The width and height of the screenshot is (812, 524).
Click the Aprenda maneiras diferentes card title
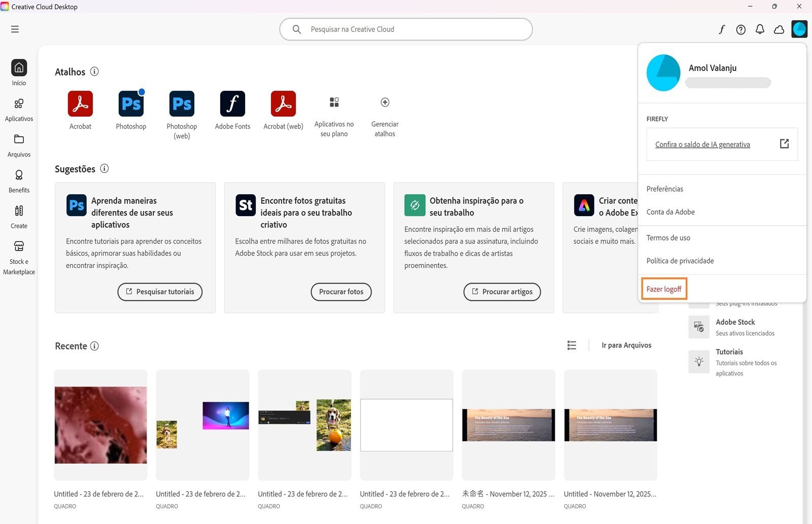(x=132, y=213)
